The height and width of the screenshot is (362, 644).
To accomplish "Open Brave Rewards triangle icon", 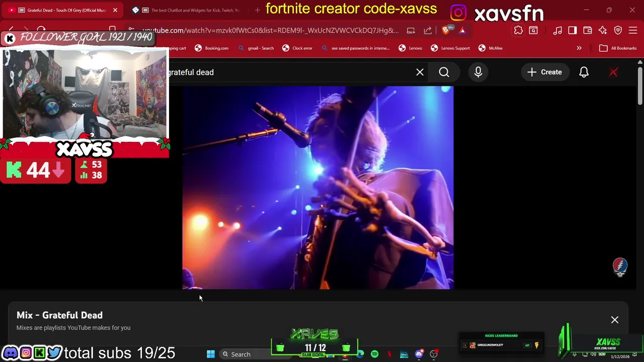I will pyautogui.click(x=462, y=31).
